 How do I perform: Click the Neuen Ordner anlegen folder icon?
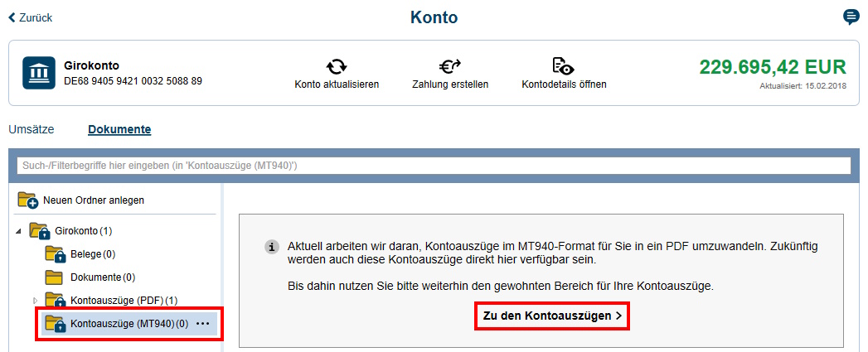click(x=27, y=200)
